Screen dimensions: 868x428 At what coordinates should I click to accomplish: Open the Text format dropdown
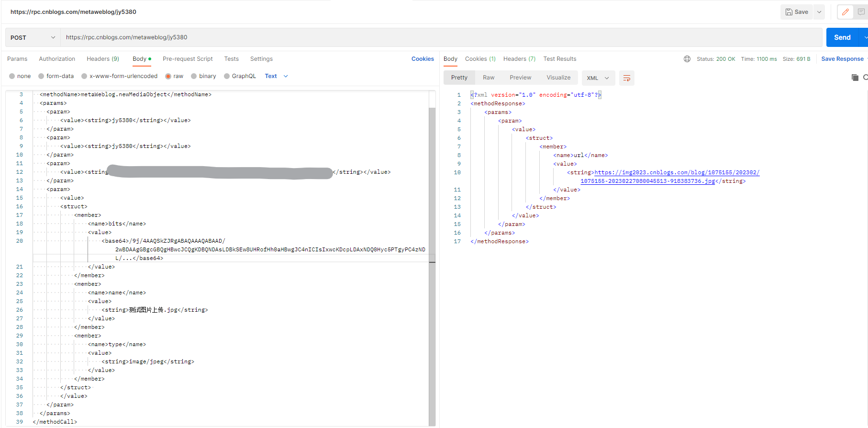[x=277, y=76]
